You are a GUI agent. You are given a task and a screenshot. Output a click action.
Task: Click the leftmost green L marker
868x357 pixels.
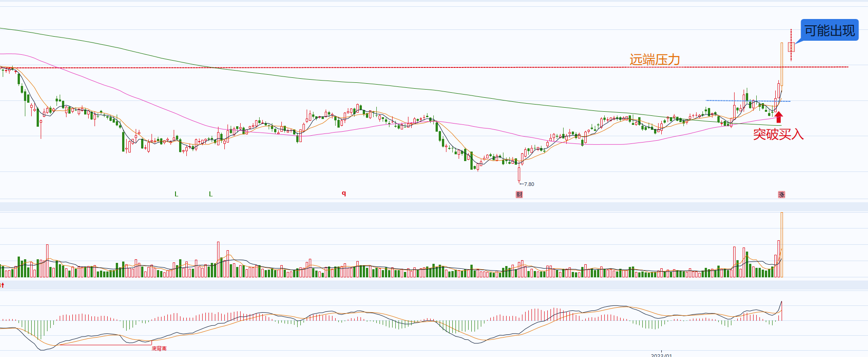[176, 194]
